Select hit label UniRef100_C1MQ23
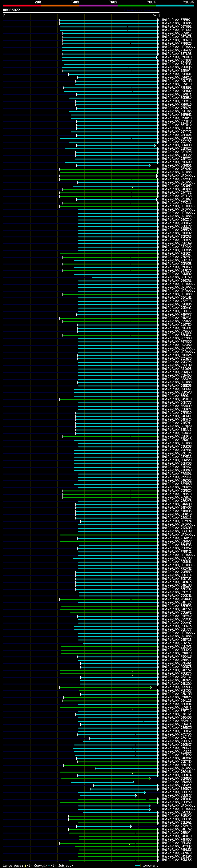This screenshot has width=197, height=868. [x=177, y=149]
